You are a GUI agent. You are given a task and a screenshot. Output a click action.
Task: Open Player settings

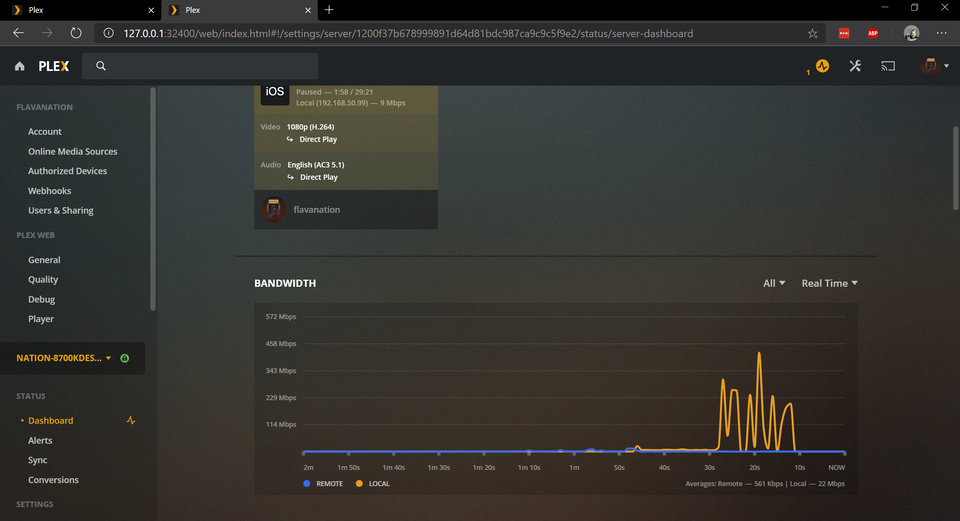[x=40, y=319]
